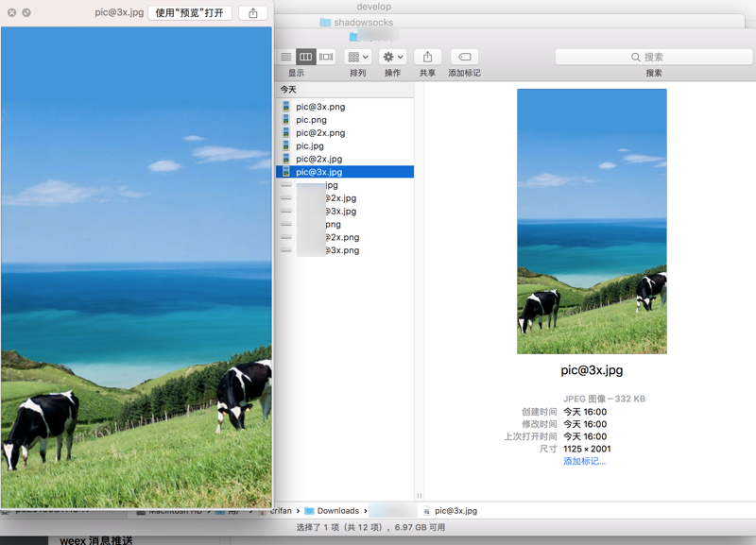Select file pic.png in list

point(345,120)
